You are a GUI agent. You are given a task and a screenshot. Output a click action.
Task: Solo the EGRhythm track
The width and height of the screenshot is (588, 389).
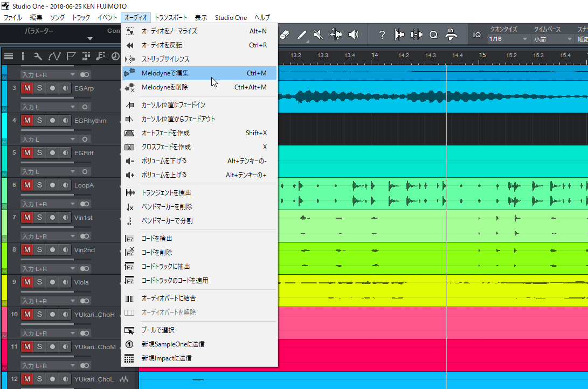click(39, 120)
